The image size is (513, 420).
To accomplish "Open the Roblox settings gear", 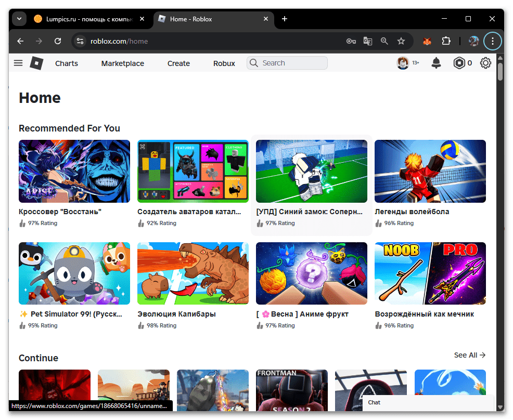I will (485, 63).
